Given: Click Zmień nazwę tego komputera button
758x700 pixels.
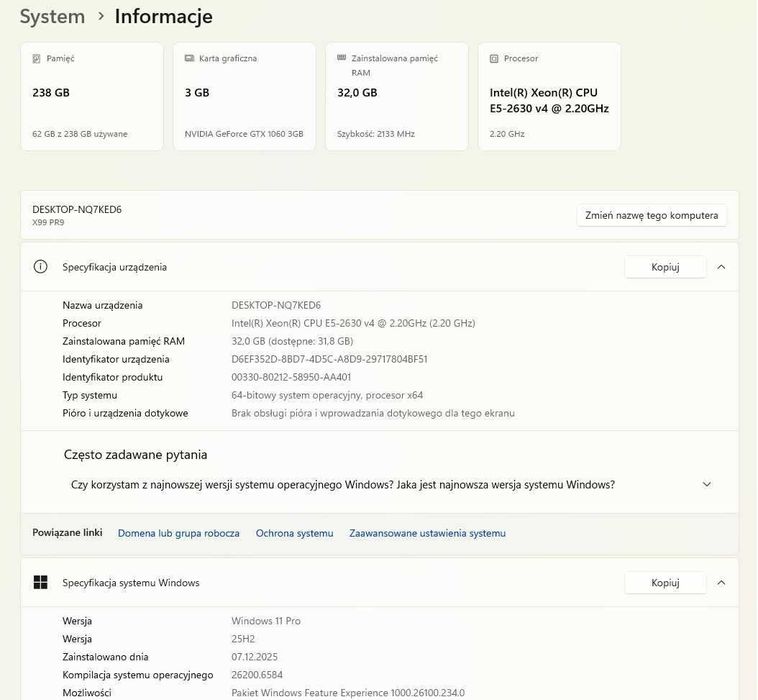Looking at the screenshot, I should 652,216.
